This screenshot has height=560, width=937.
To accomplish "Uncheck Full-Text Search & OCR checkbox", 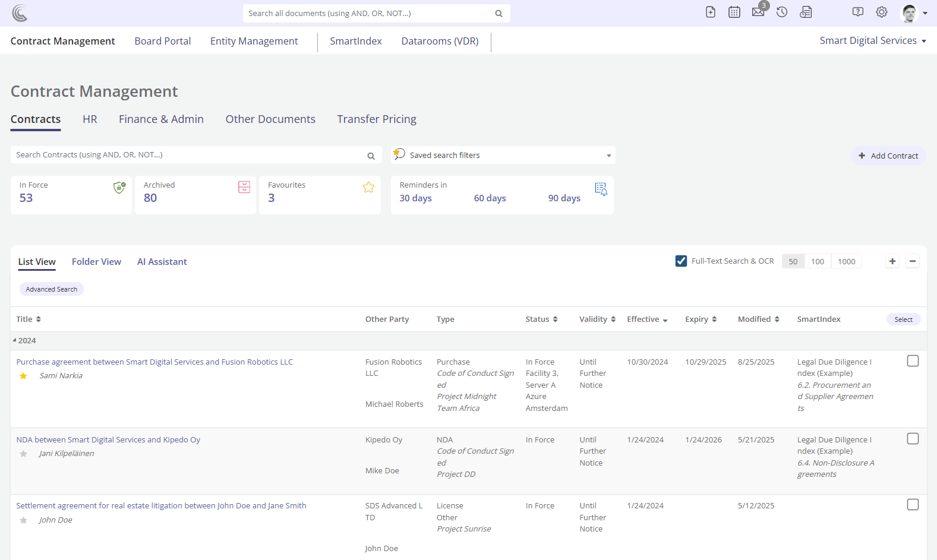I will [682, 261].
